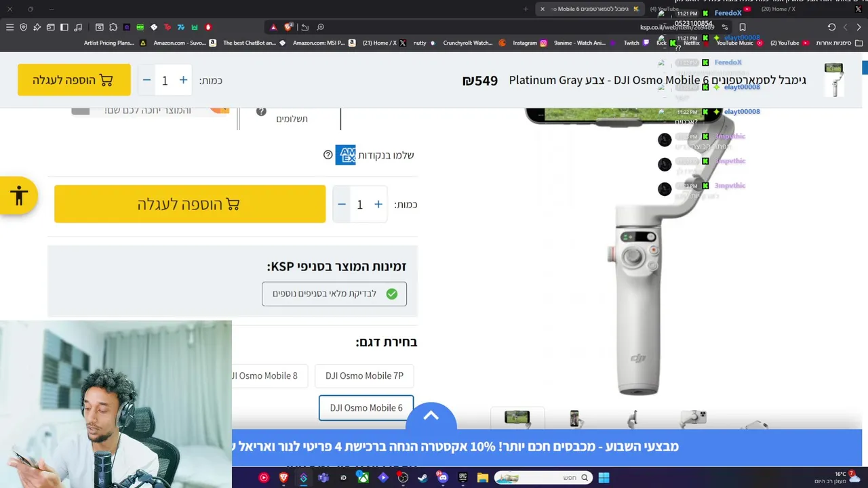Add to cart using sticky header button
868x488 pixels.
tap(74, 80)
